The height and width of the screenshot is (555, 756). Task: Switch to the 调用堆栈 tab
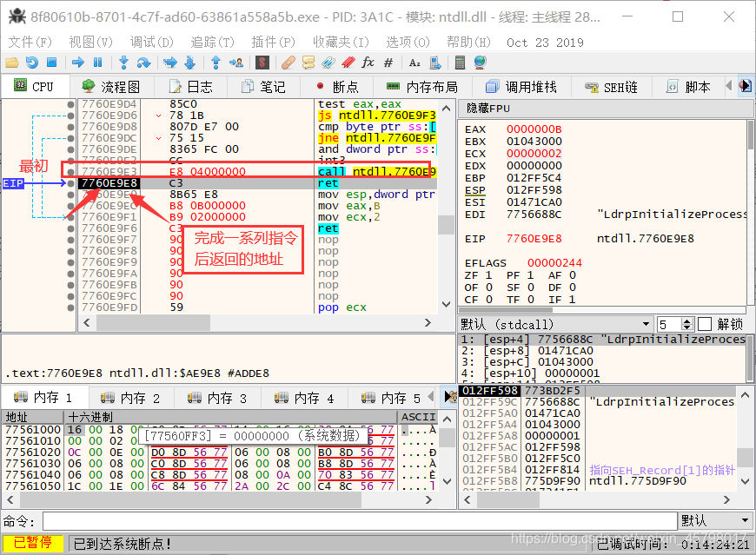(x=522, y=87)
